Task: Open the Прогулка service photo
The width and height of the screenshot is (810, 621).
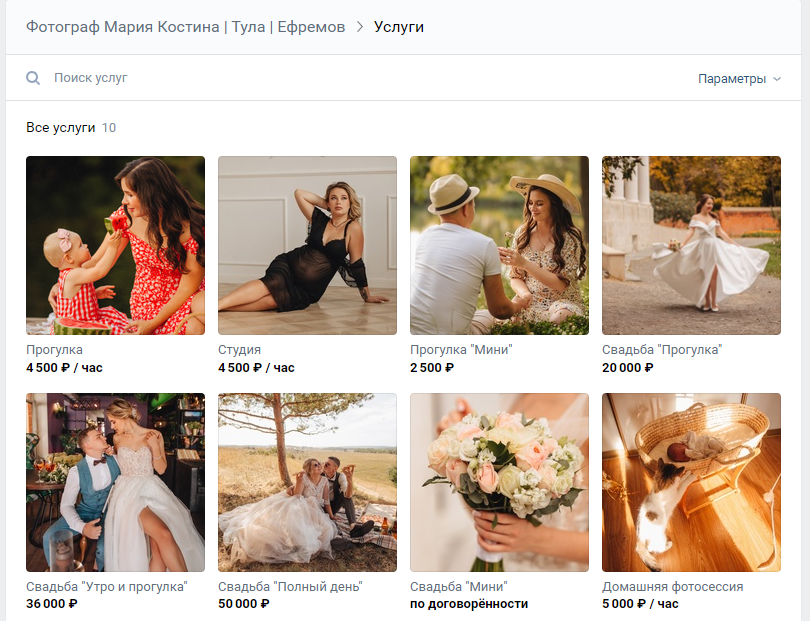Action: click(115, 245)
